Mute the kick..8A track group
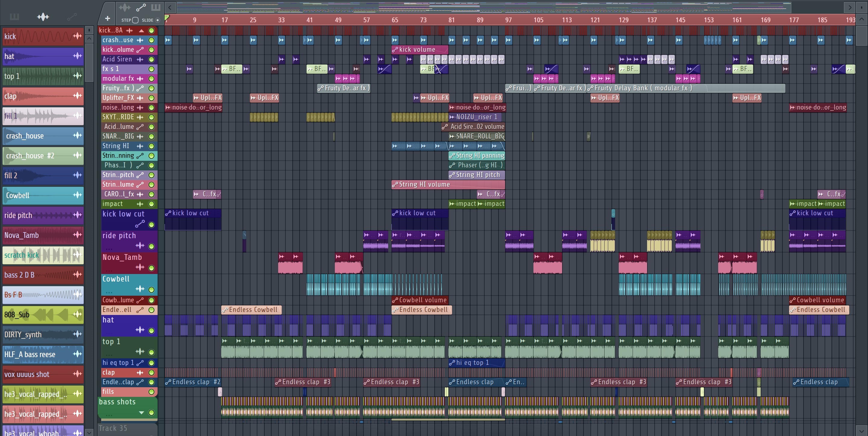The height and width of the screenshot is (436, 868). [152, 31]
